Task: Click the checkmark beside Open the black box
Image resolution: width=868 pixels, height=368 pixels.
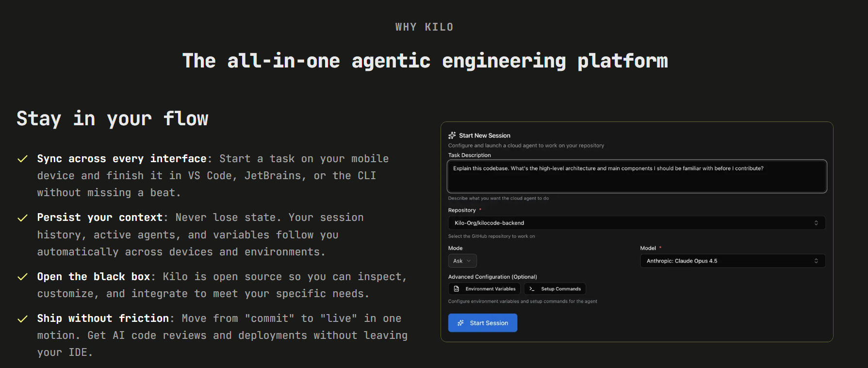Action: tap(22, 277)
